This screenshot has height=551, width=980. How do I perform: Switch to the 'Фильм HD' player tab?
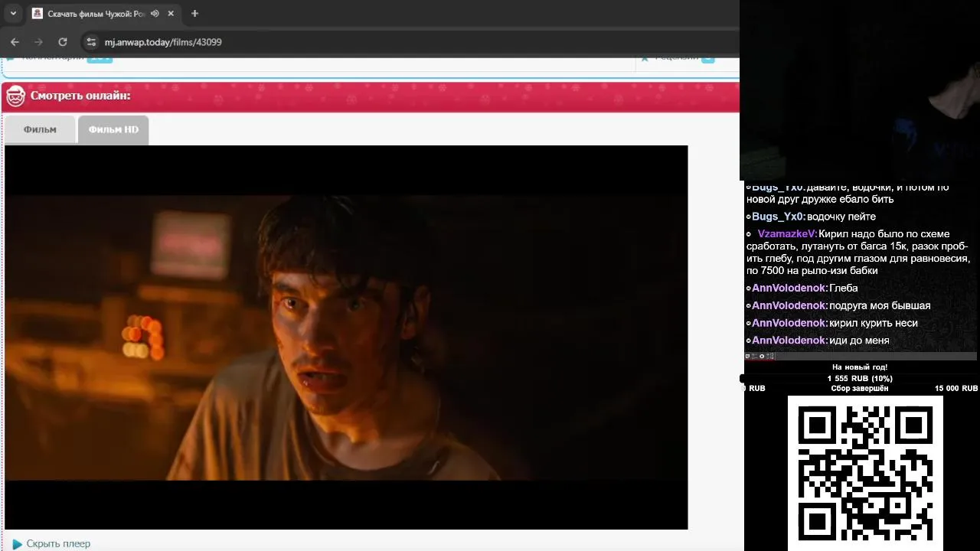pos(113,129)
